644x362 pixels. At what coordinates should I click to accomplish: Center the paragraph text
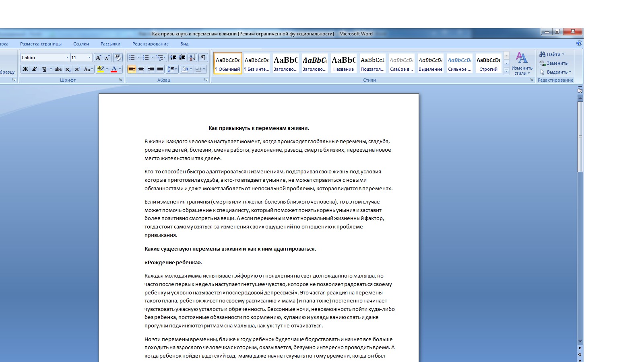coord(141,69)
